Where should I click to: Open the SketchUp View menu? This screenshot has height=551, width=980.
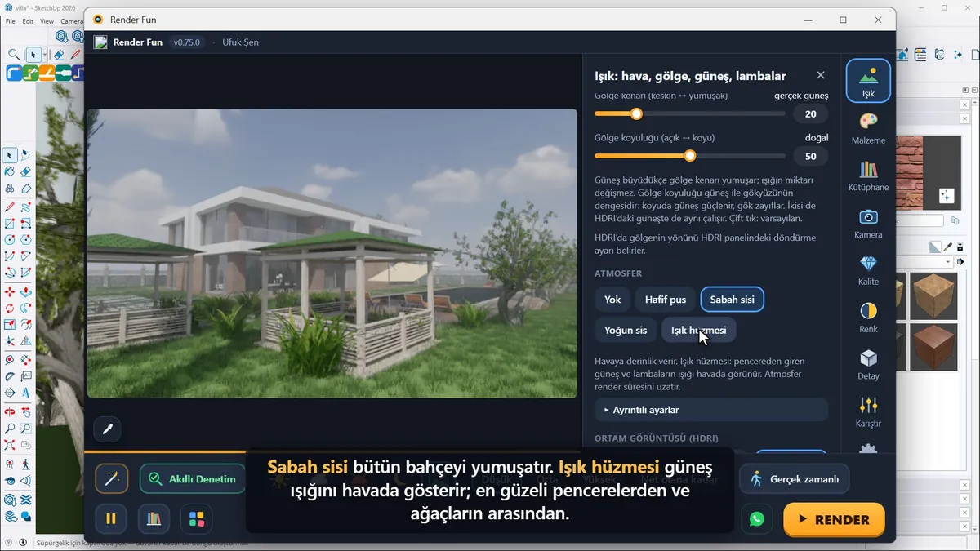click(47, 21)
